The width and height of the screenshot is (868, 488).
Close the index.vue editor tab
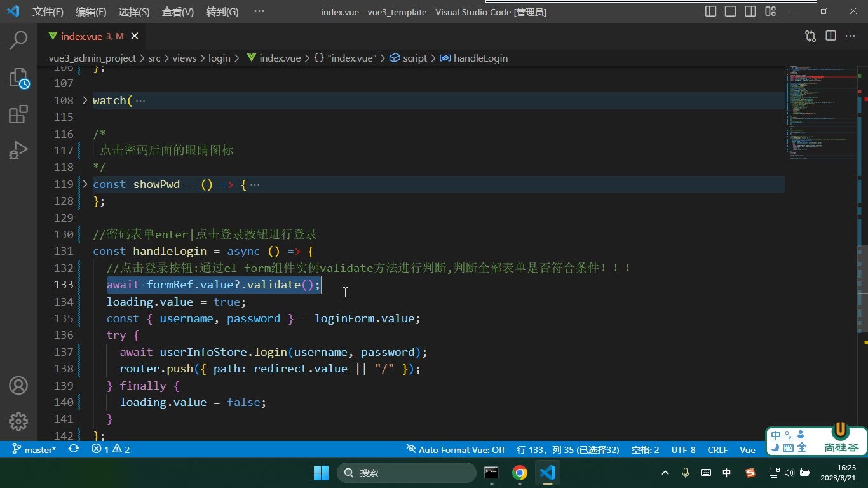point(135,36)
